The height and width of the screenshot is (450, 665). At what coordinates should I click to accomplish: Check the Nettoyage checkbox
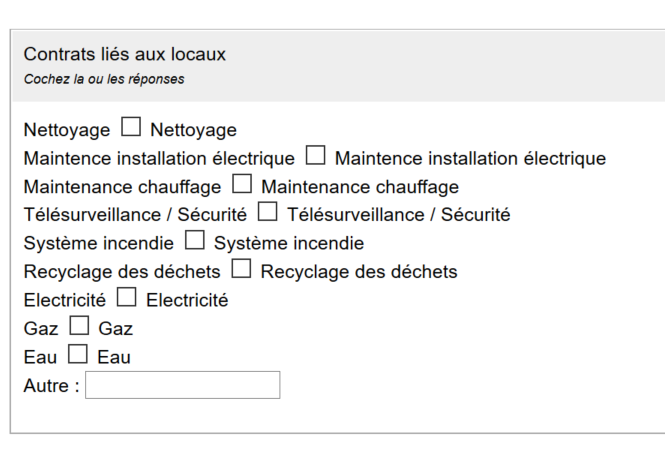pyautogui.click(x=131, y=127)
